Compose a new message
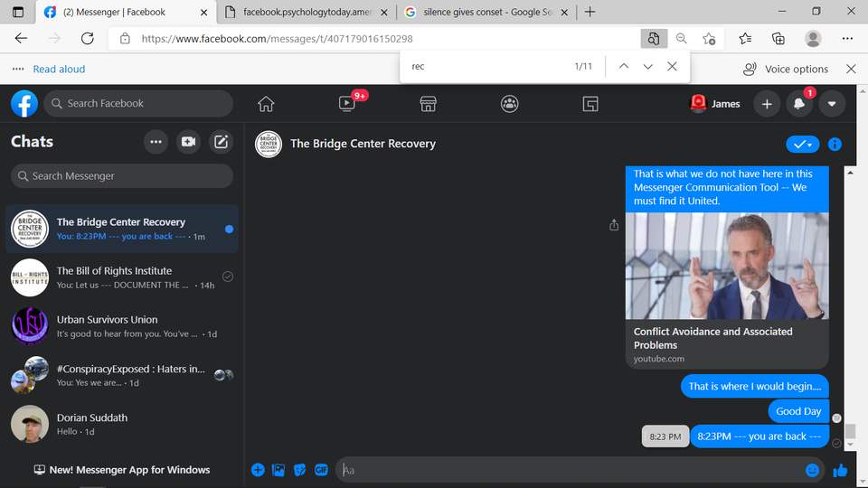 pyautogui.click(x=221, y=142)
